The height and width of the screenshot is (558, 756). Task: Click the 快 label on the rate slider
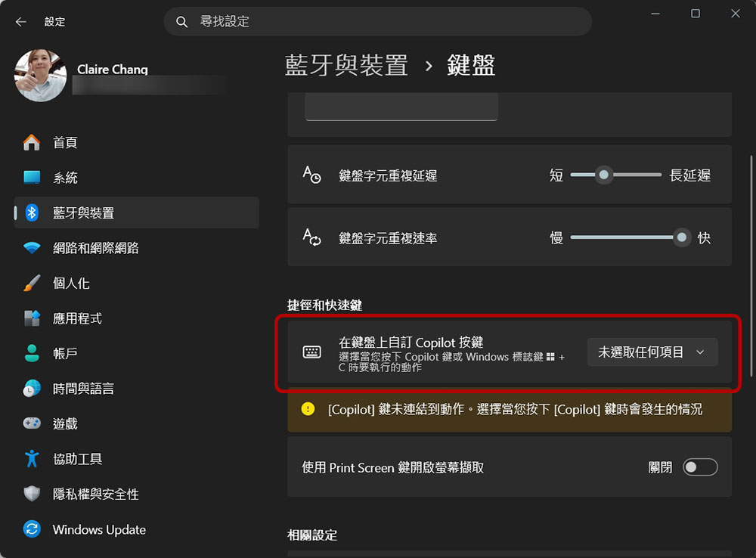[704, 237]
